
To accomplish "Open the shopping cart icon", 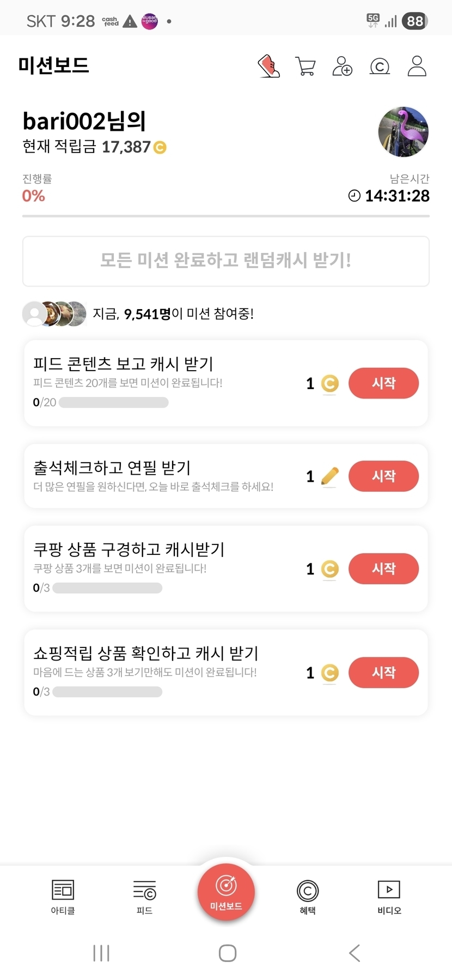I will [306, 66].
